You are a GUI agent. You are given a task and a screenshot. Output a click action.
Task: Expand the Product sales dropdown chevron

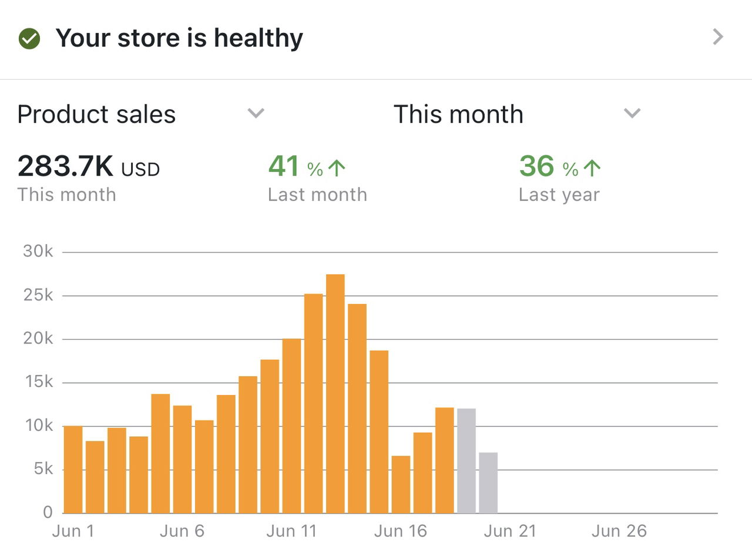click(x=256, y=113)
